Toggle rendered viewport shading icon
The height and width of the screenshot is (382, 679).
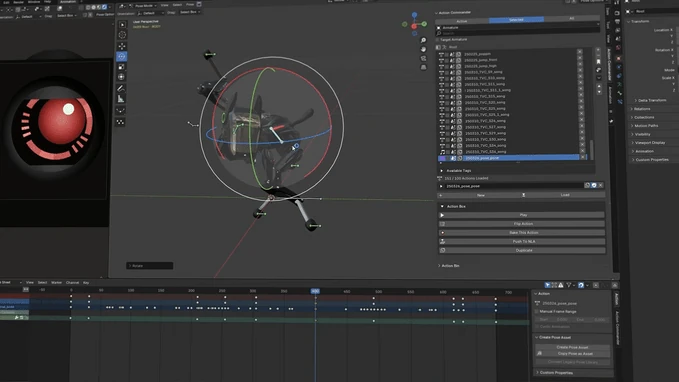click(x=104, y=7)
